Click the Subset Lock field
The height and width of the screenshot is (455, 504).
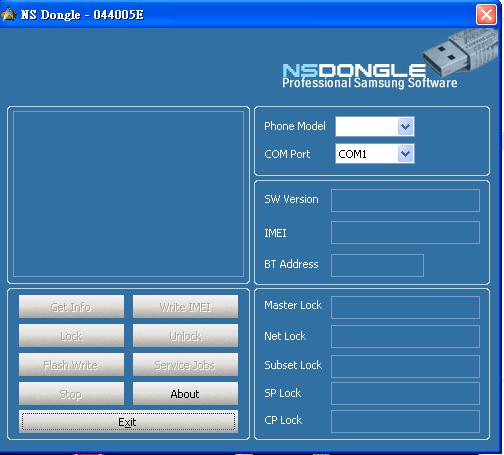[x=405, y=366]
